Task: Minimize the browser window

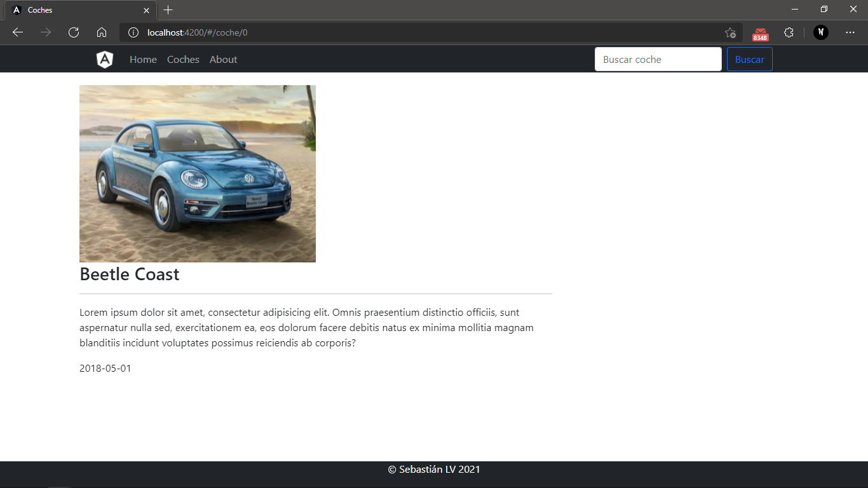Action: 794,10
